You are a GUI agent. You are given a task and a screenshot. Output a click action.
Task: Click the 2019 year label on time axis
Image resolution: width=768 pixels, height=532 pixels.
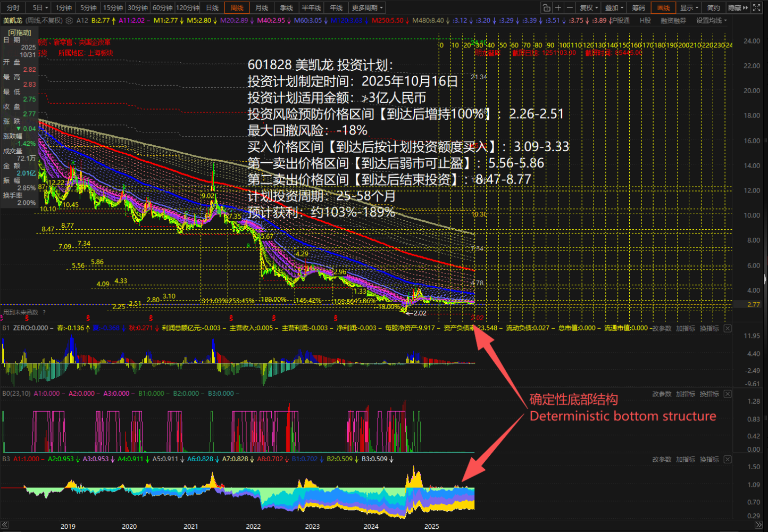(68, 526)
